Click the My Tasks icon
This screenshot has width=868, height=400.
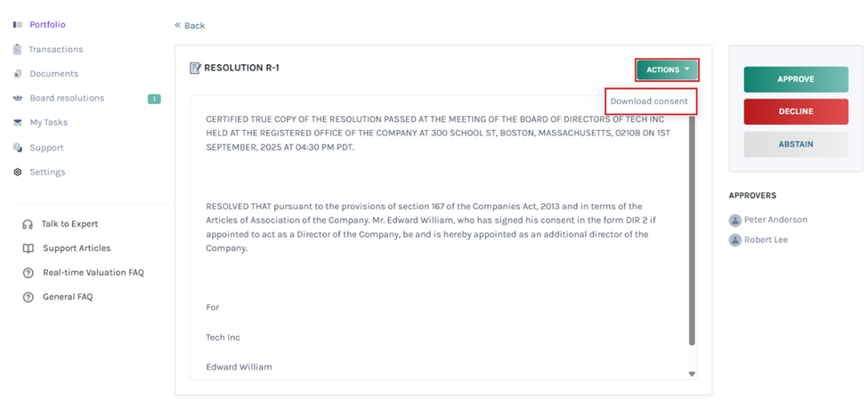[18, 123]
